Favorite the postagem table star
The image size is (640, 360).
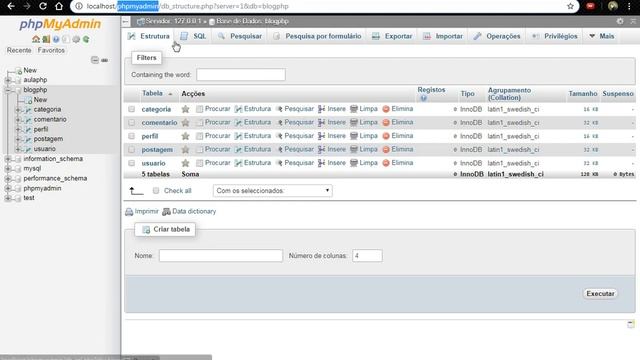pyautogui.click(x=185, y=149)
